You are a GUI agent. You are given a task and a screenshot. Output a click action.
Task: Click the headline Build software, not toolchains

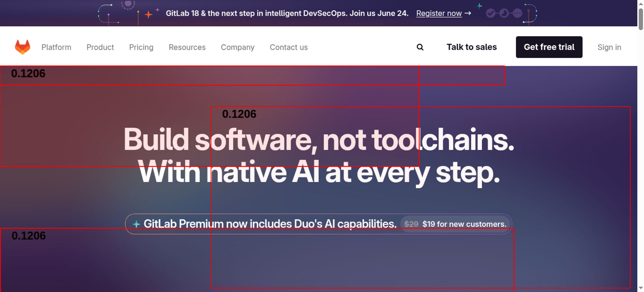tap(319, 140)
